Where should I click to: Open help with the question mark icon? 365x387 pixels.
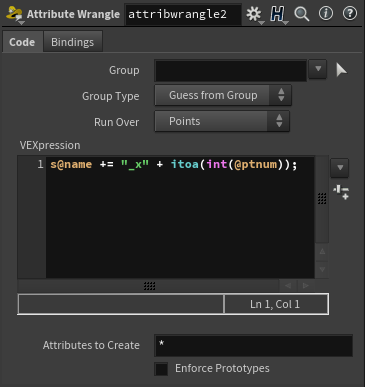click(x=350, y=14)
